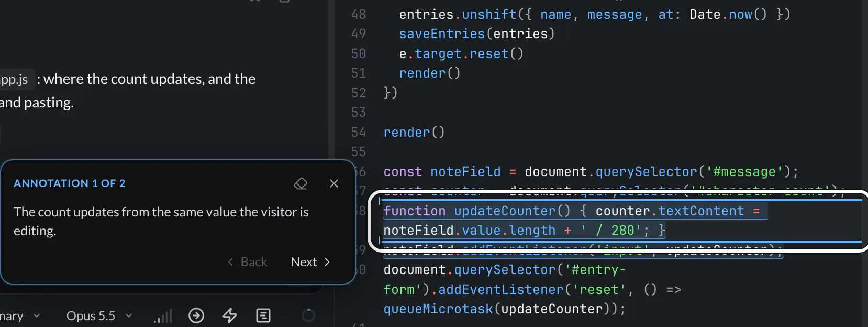Click the 'ANNOTATION 1 OF 2' heading
The width and height of the screenshot is (868, 327).
click(70, 183)
